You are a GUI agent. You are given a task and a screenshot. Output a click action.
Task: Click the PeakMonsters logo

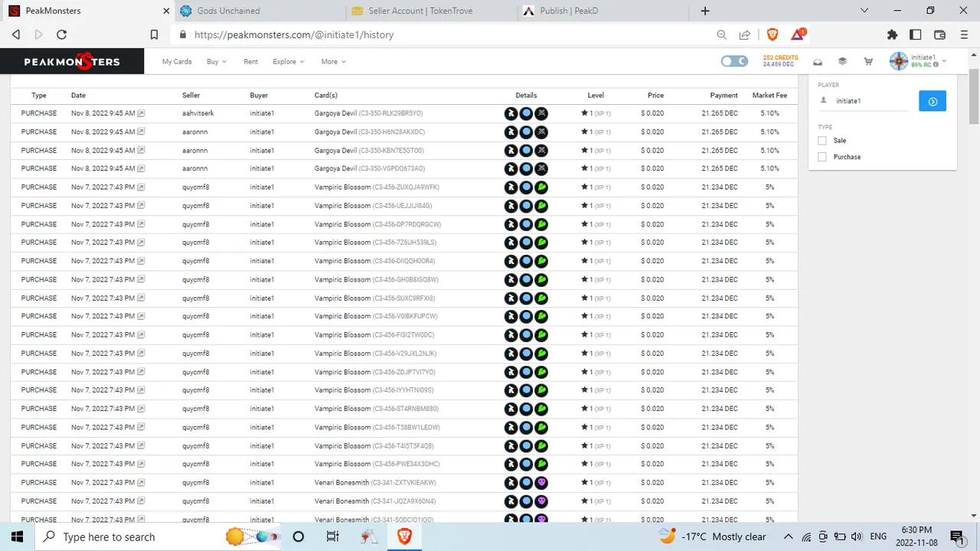coord(72,61)
